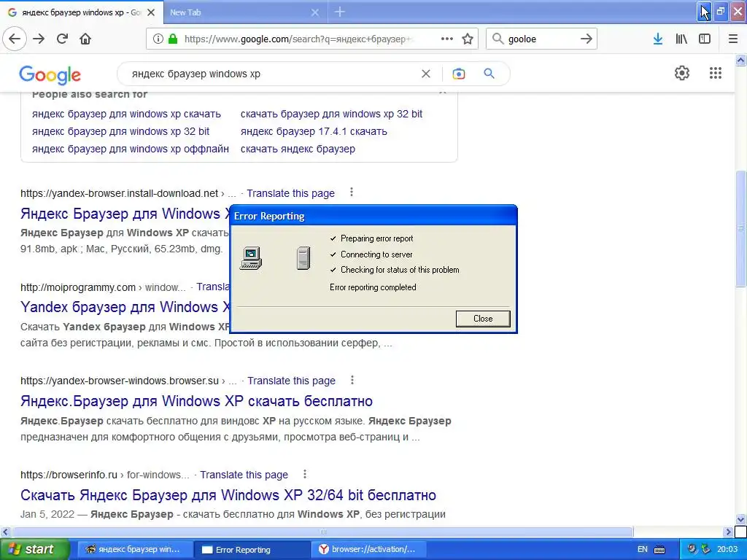
Task: Click the vertical scrollbar thumb
Action: [x=741, y=228]
